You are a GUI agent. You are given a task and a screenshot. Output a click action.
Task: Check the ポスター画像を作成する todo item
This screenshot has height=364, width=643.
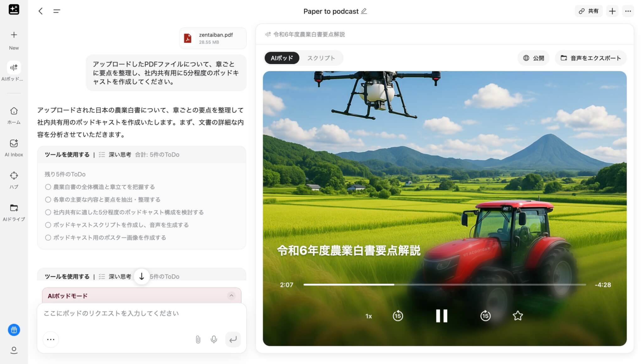(48, 238)
